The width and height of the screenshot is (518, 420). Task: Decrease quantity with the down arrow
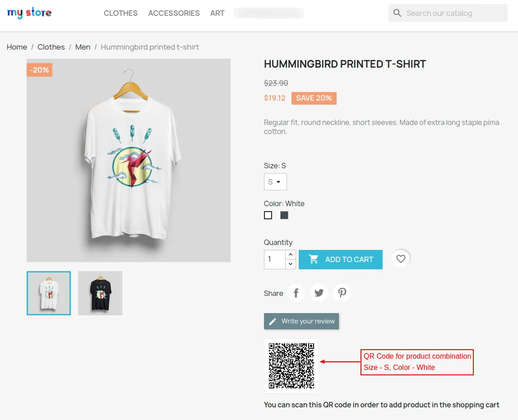291,264
